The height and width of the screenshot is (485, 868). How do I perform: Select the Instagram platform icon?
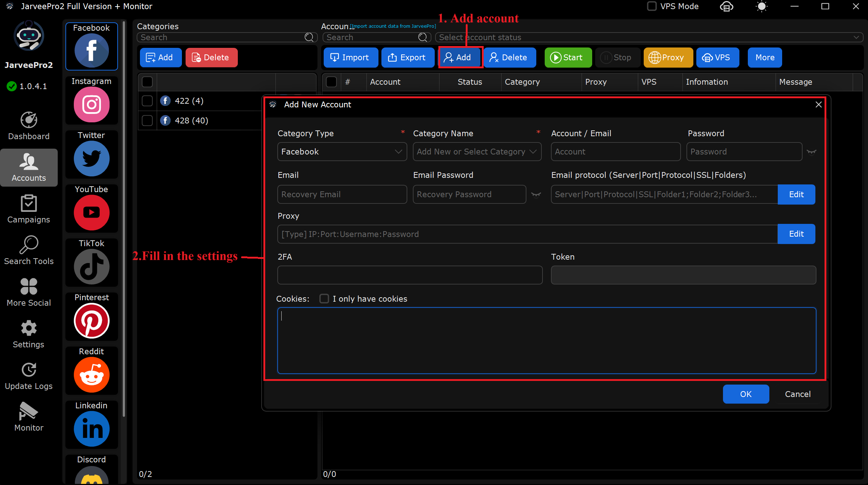click(91, 104)
